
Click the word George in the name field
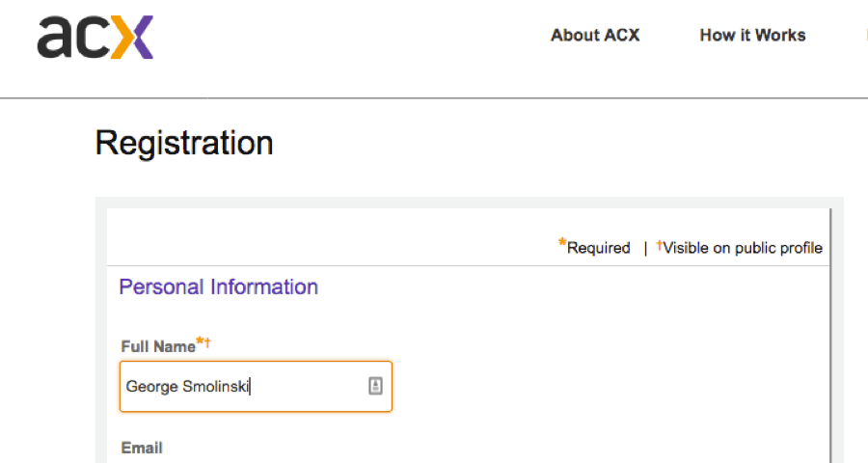[151, 388]
